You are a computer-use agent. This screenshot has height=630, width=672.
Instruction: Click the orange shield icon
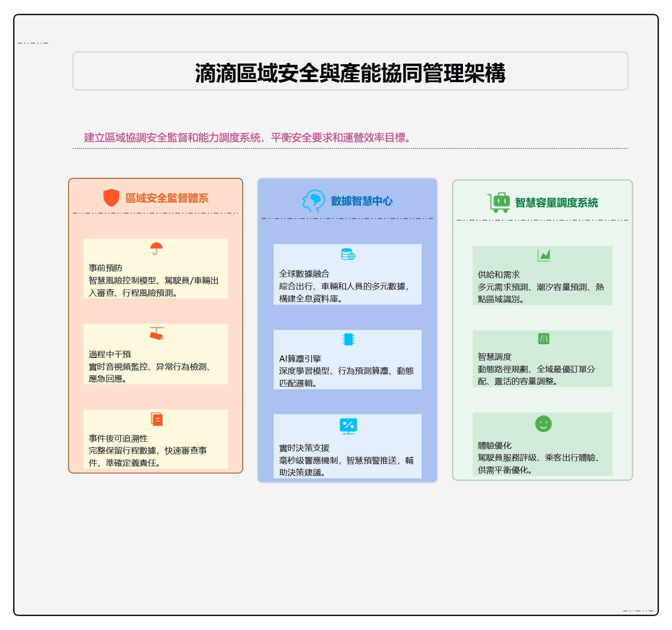coord(111,198)
